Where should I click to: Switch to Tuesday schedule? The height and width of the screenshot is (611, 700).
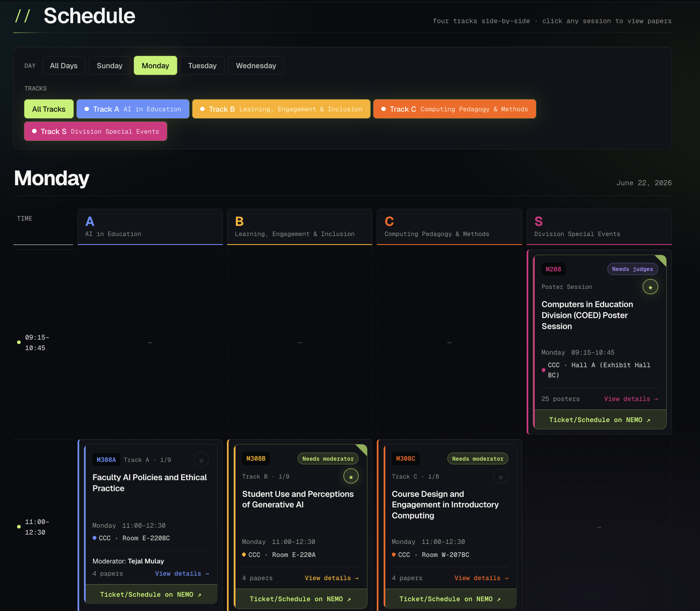click(202, 65)
